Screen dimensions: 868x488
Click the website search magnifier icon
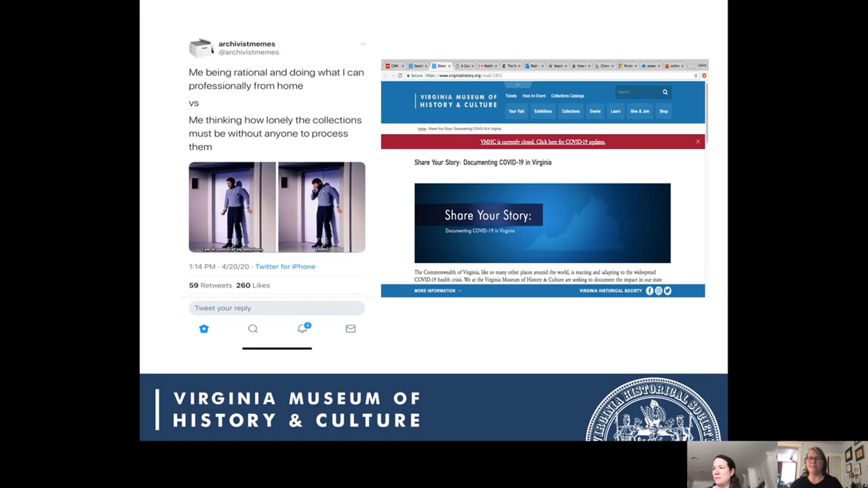coord(665,92)
